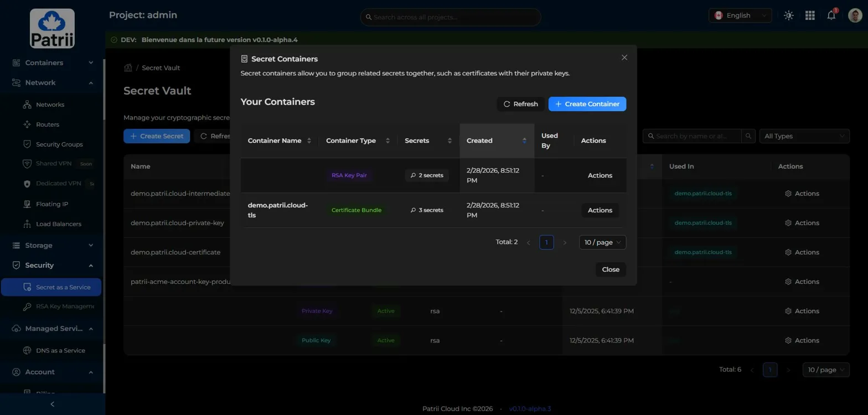Click the Close button in the dialog
868x415 pixels.
(x=611, y=269)
